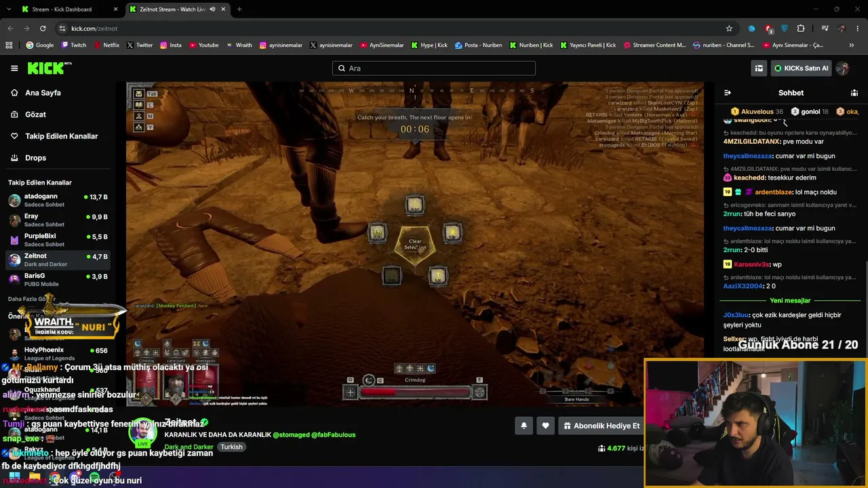Open the stream video player
868x488 pixels.
(x=415, y=244)
